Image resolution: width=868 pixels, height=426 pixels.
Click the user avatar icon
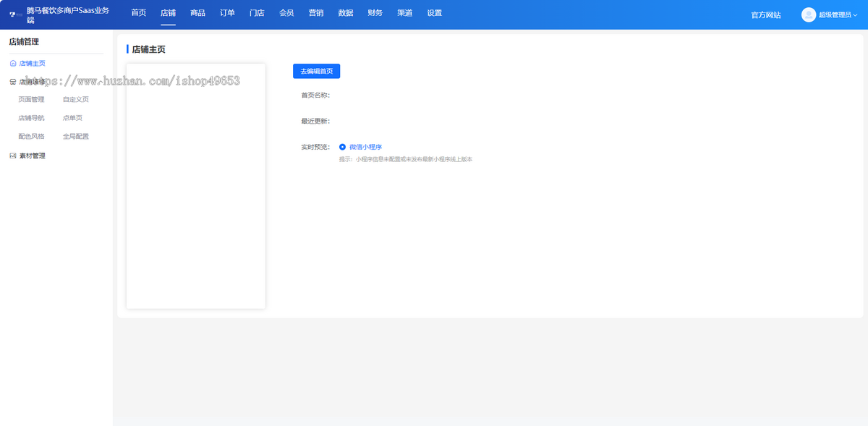tap(809, 14)
